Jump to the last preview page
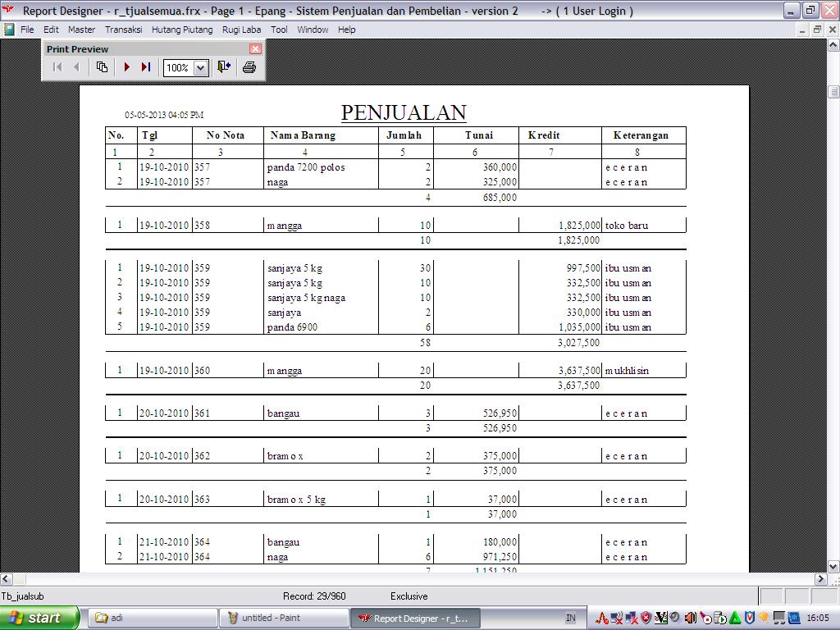The height and width of the screenshot is (630, 840). click(x=146, y=67)
